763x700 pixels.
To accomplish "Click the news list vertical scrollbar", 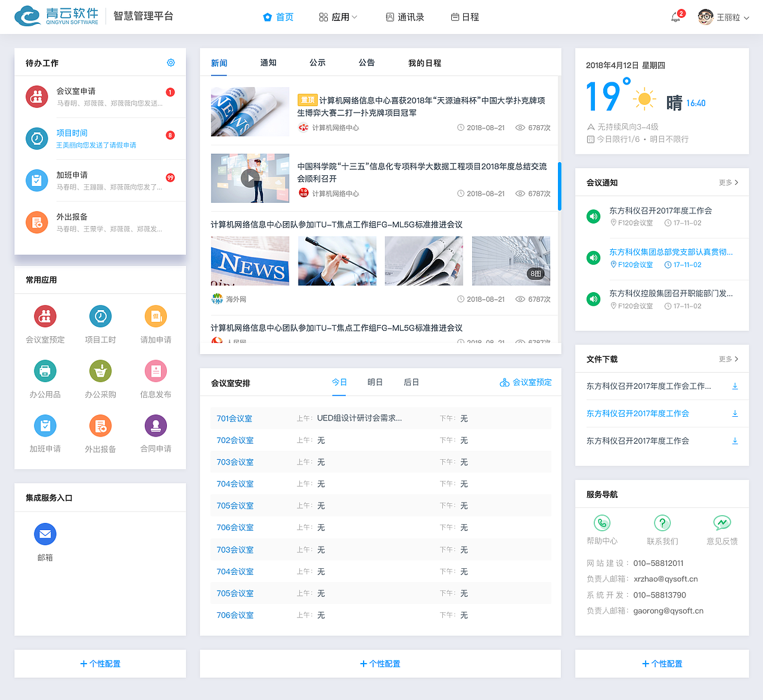I will click(560, 186).
